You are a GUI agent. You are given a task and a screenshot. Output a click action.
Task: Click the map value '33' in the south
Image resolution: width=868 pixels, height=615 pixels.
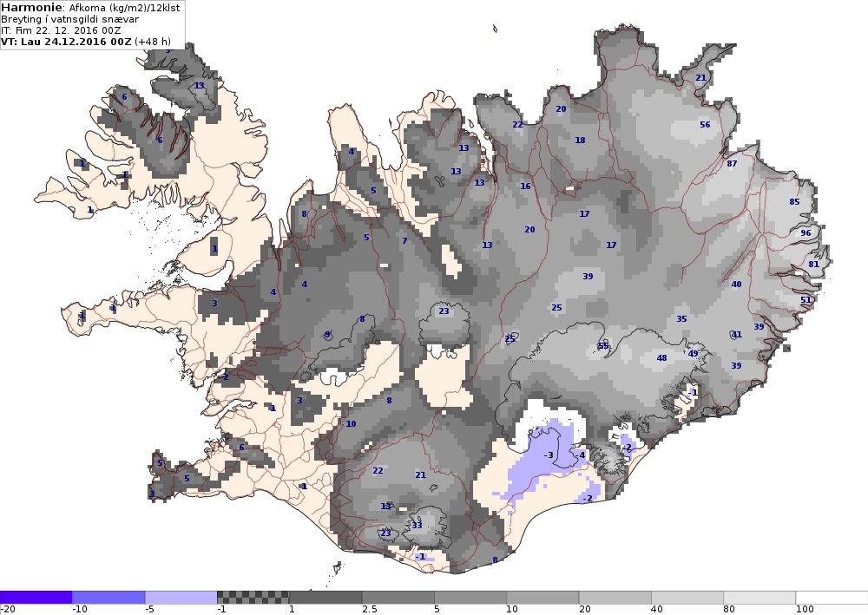click(417, 525)
